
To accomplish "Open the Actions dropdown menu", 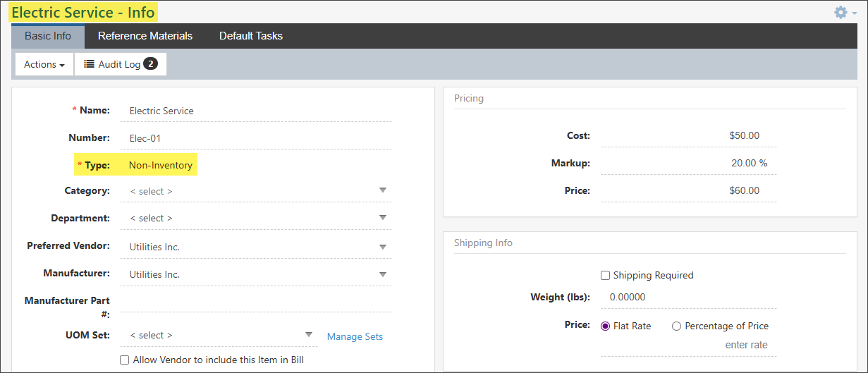I will tap(44, 64).
